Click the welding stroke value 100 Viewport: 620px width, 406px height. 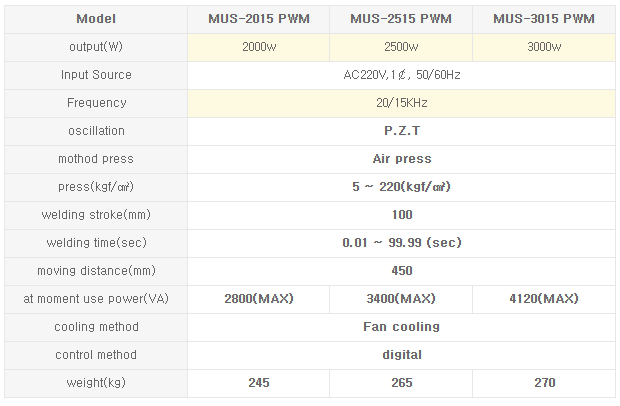click(x=402, y=215)
